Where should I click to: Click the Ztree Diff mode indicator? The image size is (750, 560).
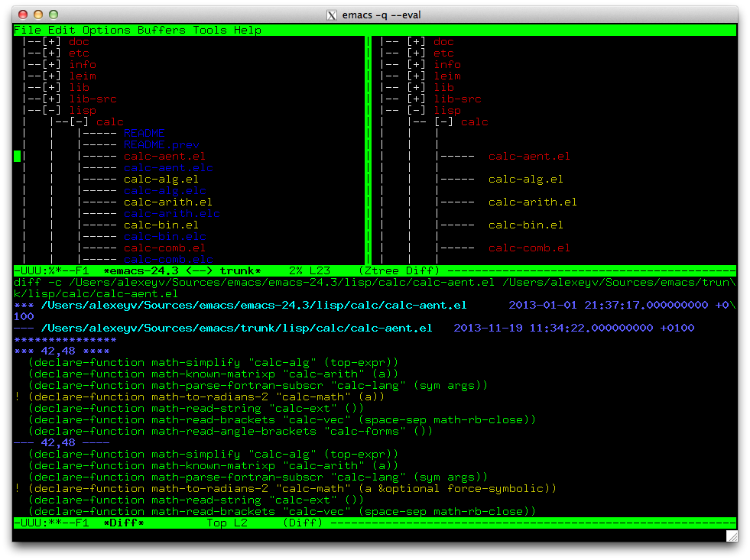coord(399,271)
